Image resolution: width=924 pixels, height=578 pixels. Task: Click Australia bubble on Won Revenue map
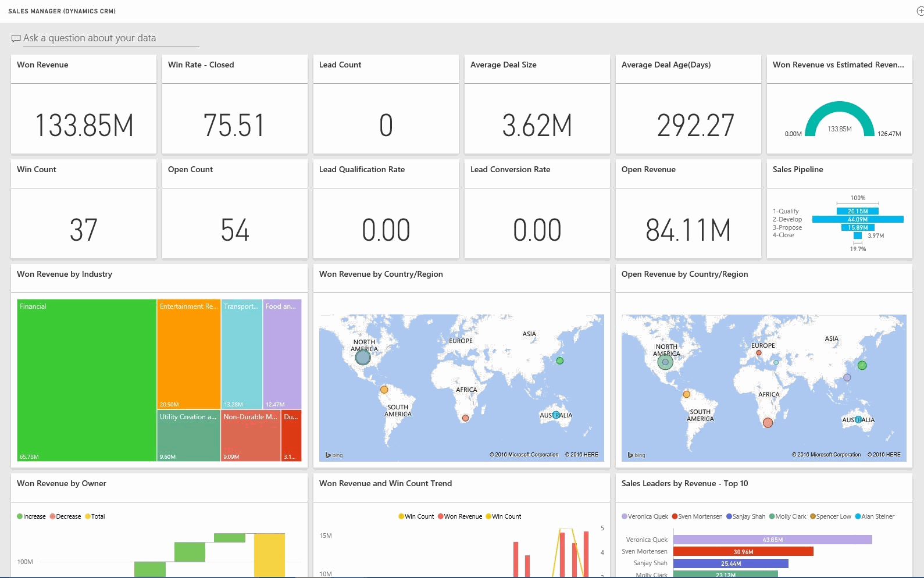pyautogui.click(x=556, y=415)
